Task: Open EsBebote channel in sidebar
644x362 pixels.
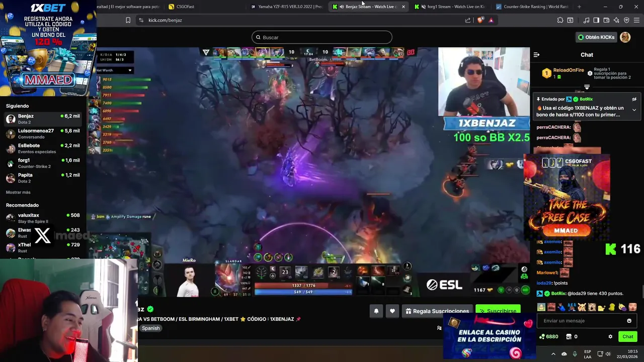Action: point(43,148)
